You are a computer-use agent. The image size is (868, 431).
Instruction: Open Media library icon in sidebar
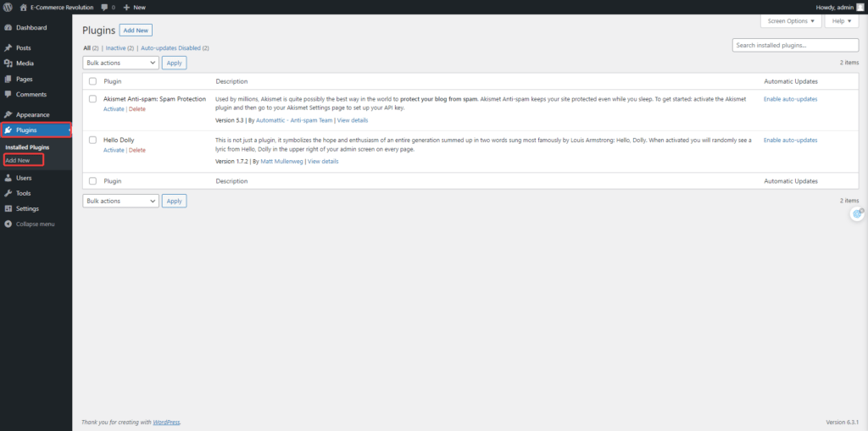8,64
